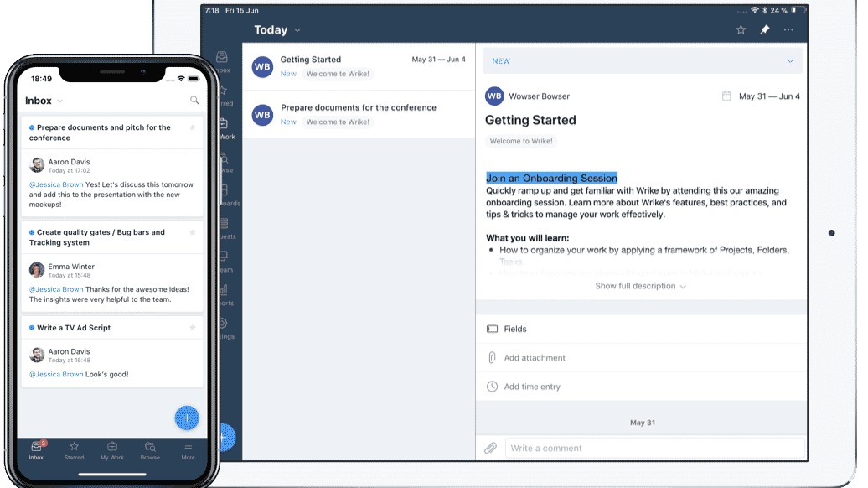Switch to Starred tab on phone

(x=75, y=450)
